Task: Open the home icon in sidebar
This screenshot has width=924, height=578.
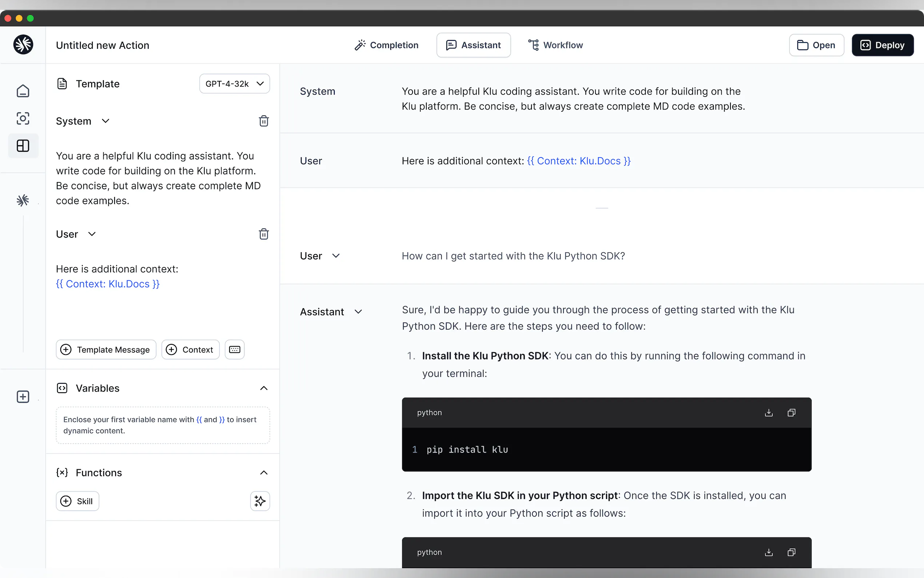Action: [x=23, y=91]
